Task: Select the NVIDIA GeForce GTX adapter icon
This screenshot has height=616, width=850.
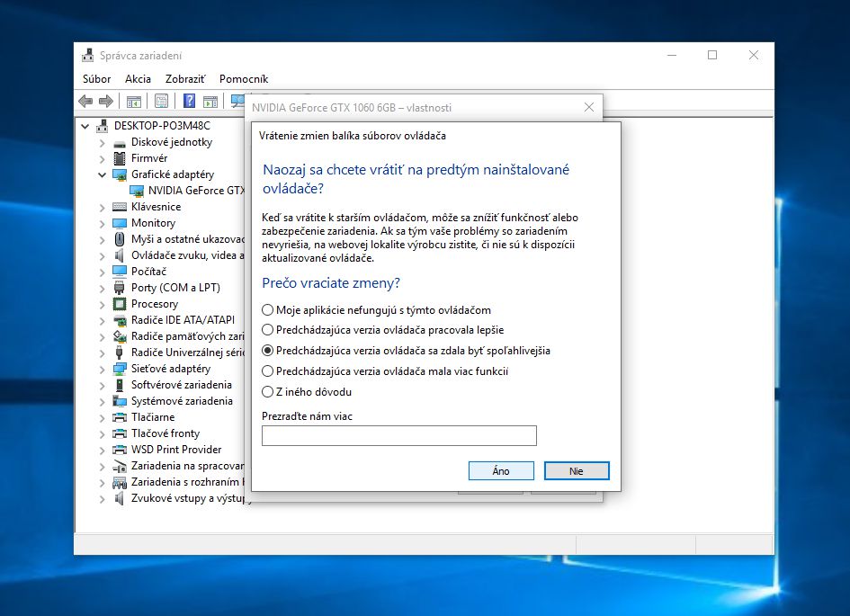Action: (137, 191)
